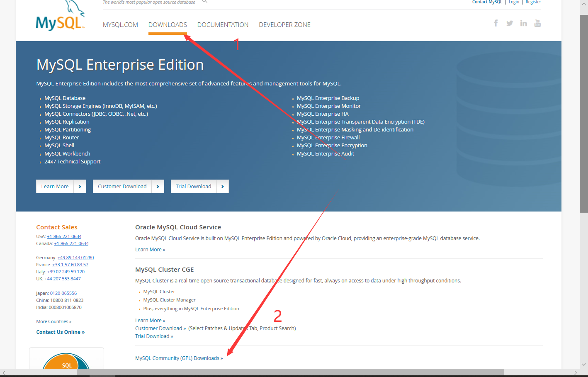Click the MySQL Enterprise Audit list item
Screen dimensions: 588x377
point(326,154)
